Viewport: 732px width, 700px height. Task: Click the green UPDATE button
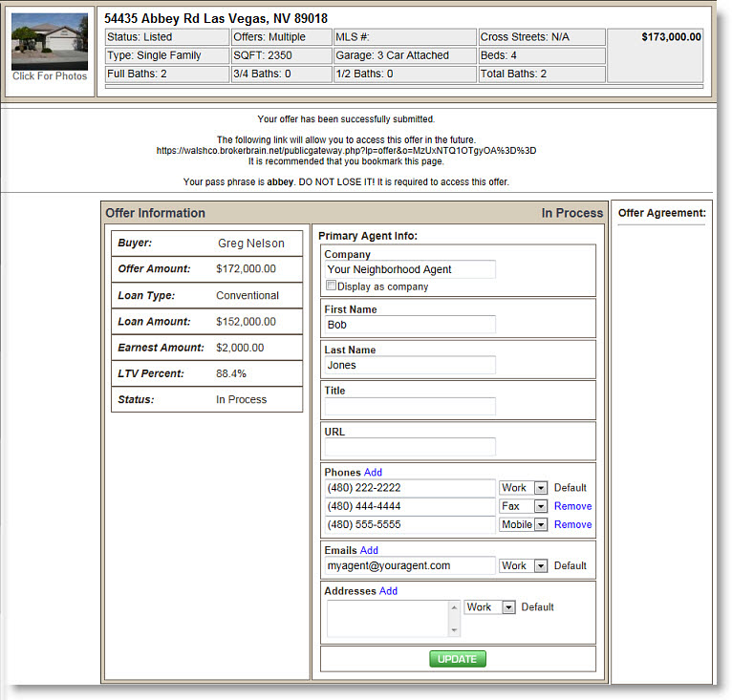coord(458,659)
